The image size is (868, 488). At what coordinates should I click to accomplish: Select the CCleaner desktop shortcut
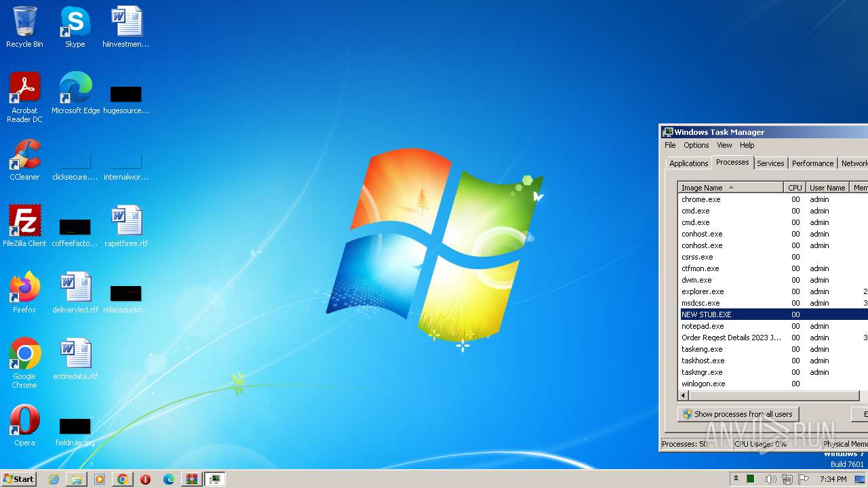(24, 160)
